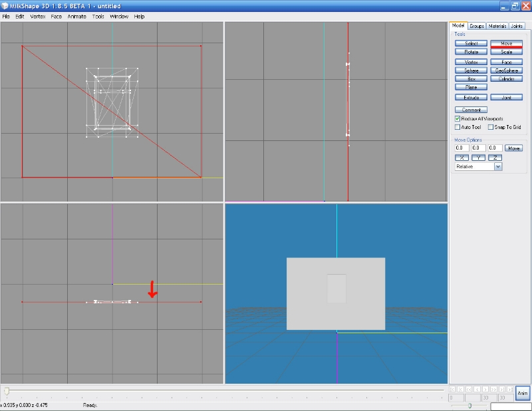This screenshot has height=411, width=532.
Task: Click the first Move Options value field
Action: point(462,148)
